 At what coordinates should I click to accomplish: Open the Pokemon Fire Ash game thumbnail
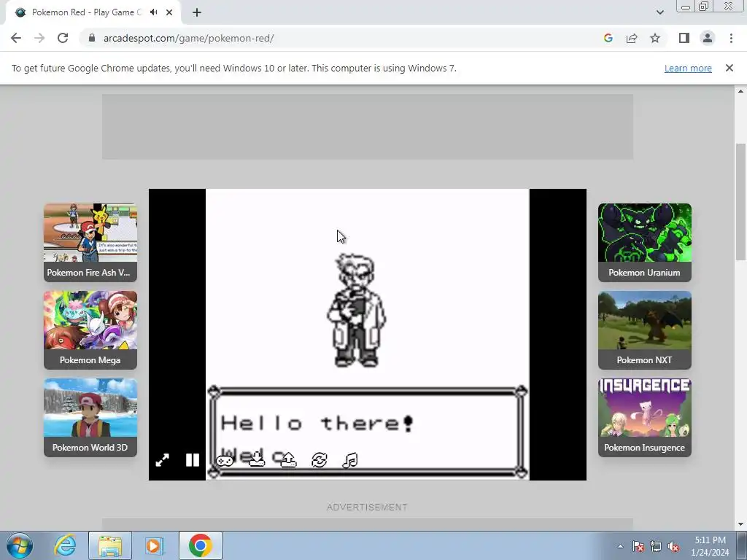[x=90, y=242]
